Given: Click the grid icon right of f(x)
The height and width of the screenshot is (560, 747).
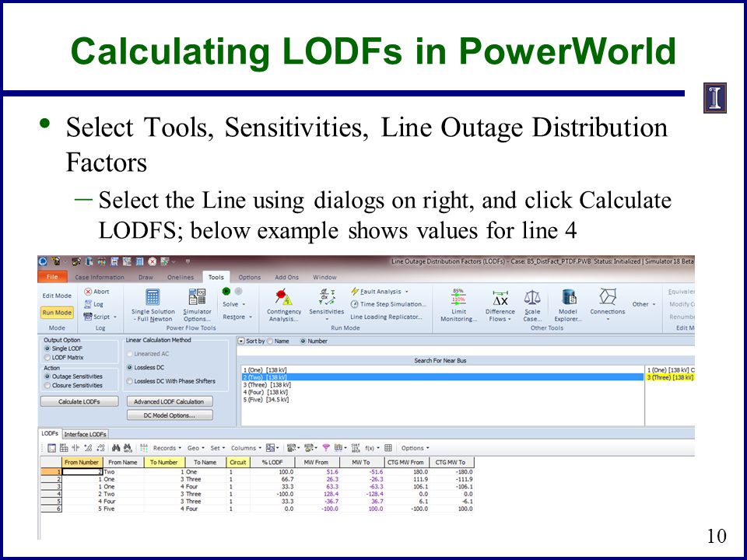Looking at the screenshot, I should point(388,448).
